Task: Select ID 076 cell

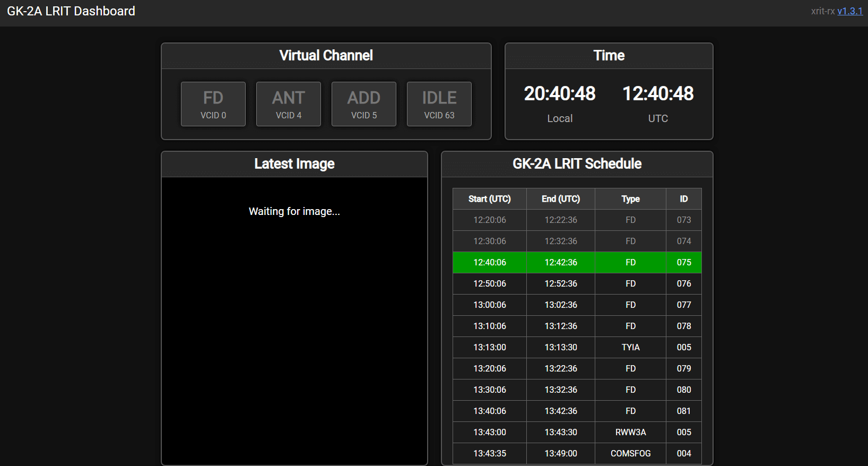Action: (x=684, y=283)
